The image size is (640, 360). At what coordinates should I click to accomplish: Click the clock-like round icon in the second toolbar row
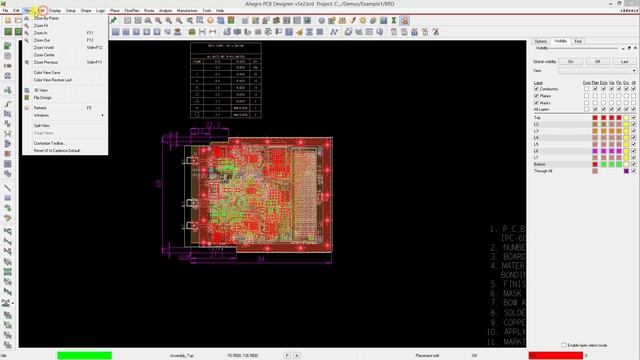(380, 32)
